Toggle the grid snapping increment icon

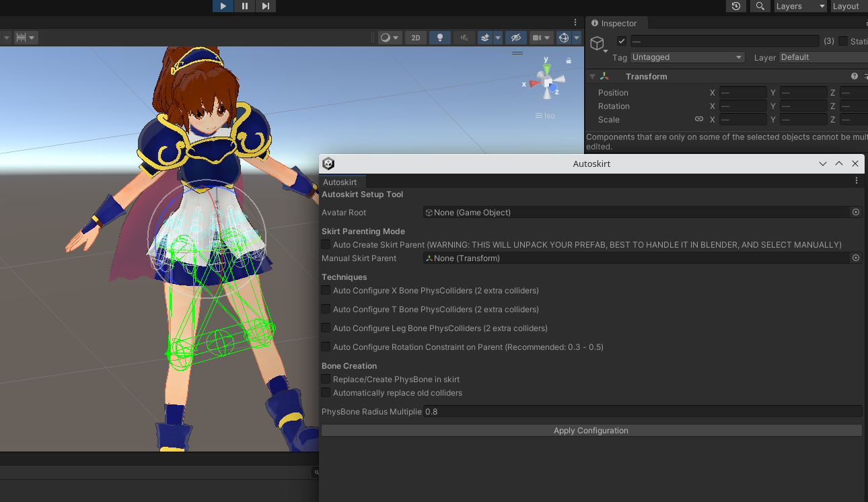point(20,38)
